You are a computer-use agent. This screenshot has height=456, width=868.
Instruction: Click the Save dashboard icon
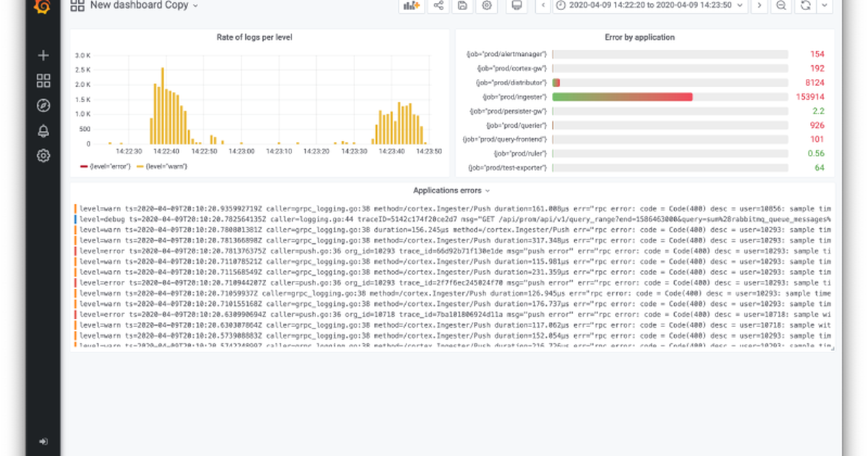[462, 6]
